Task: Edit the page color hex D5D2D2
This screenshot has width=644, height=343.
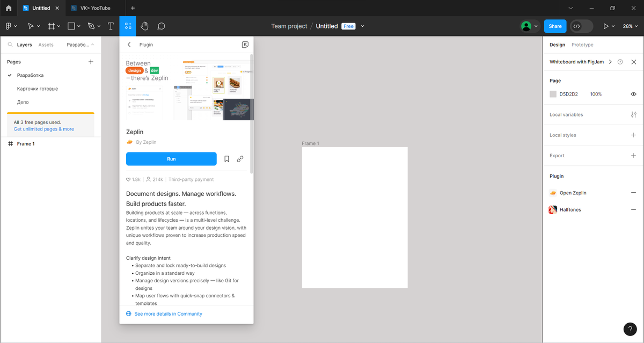Action: 568,94
